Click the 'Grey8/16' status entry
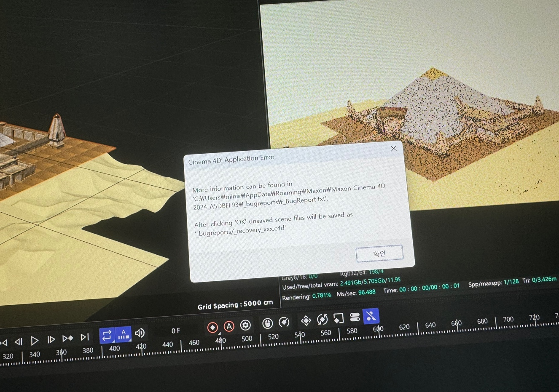The width and height of the screenshot is (559, 392). [299, 277]
